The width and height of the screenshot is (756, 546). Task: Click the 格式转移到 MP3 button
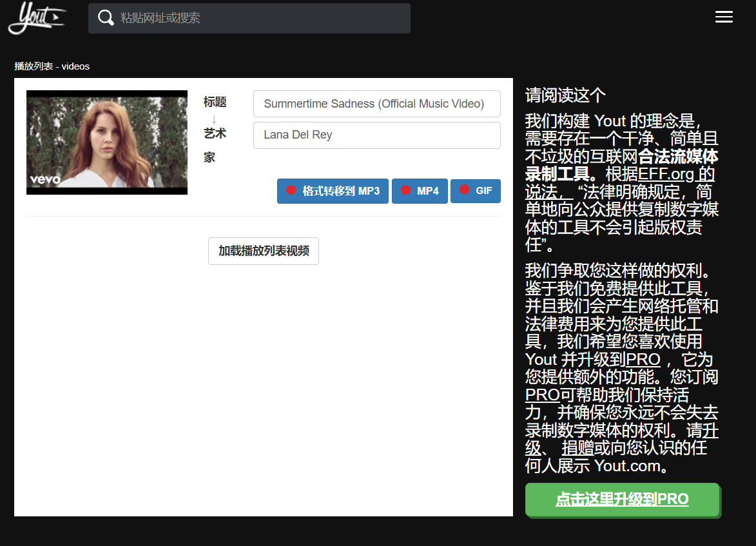coord(333,191)
